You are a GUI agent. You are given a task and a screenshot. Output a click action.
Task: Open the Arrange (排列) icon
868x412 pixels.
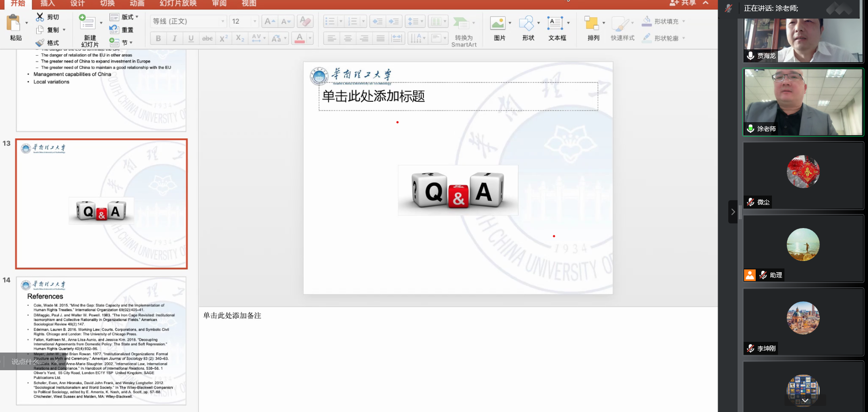pyautogui.click(x=591, y=23)
